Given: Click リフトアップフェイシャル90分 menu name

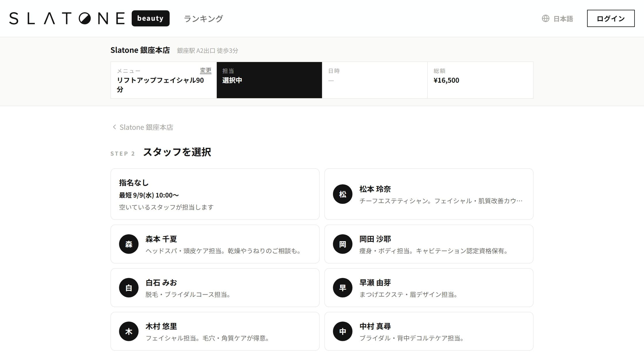Looking at the screenshot, I should coord(160,85).
